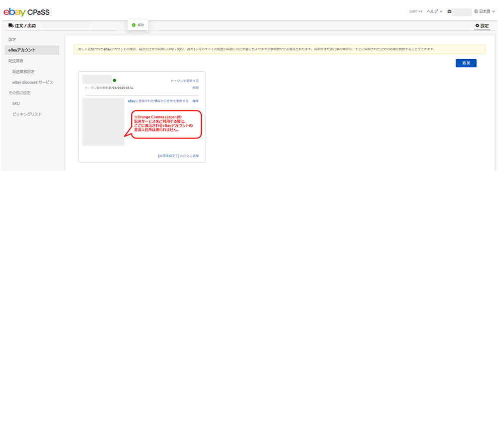Open the SKU settings page
The image size is (498, 448).
(16, 104)
